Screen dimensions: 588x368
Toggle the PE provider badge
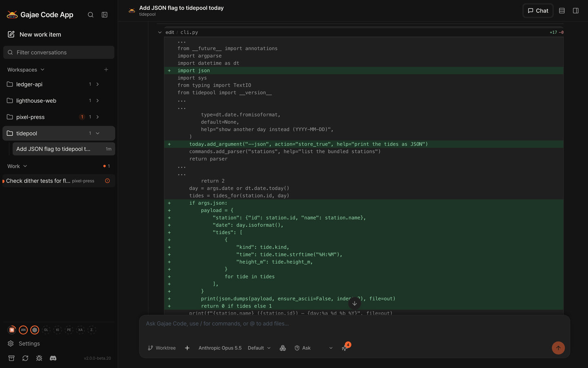tap(69, 330)
